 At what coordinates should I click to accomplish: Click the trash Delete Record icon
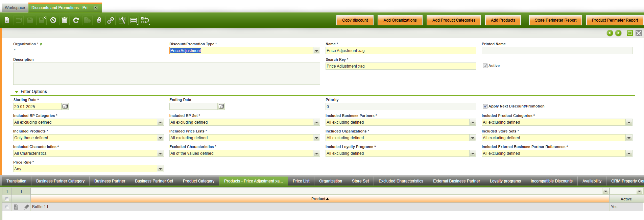pos(65,20)
